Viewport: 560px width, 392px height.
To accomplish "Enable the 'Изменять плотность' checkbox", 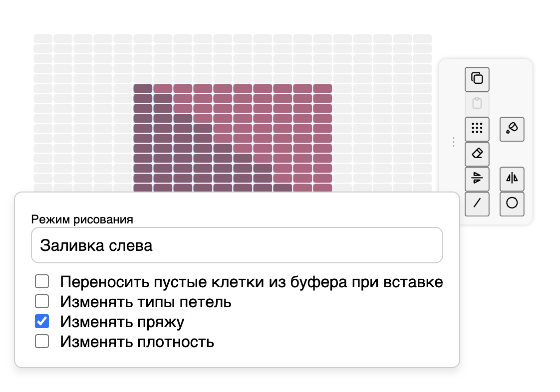I will click(42, 341).
